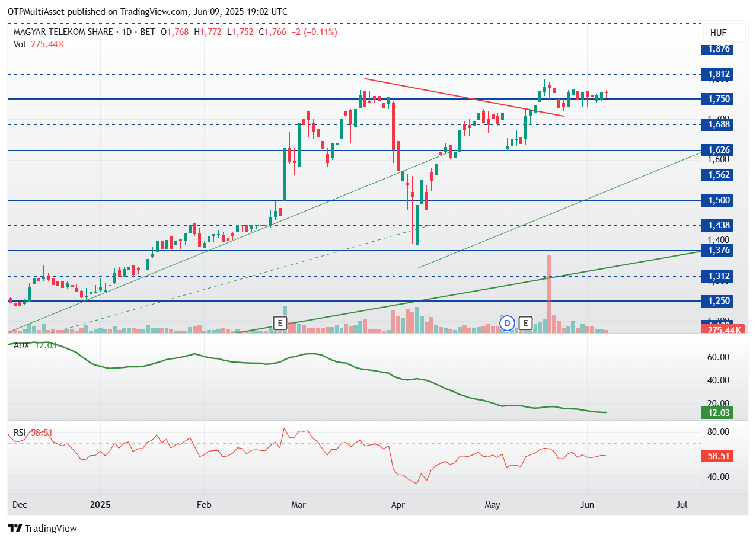756x541 pixels.
Task: Open the E earnings marker beside the D marker
Action: point(525,323)
